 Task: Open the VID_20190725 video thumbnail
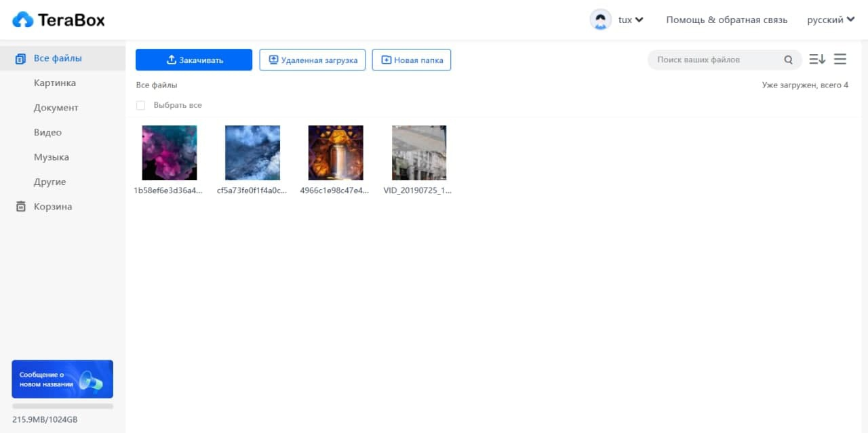419,152
